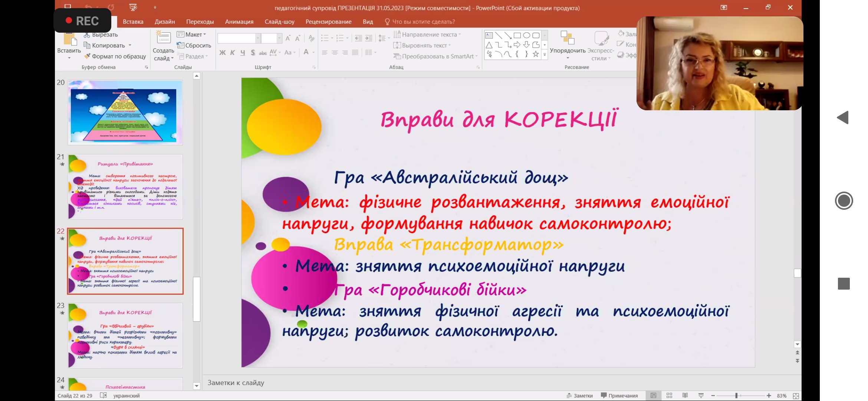This screenshot has width=868, height=401.
Task: Toggle italic formatting (К)
Action: coord(233,53)
